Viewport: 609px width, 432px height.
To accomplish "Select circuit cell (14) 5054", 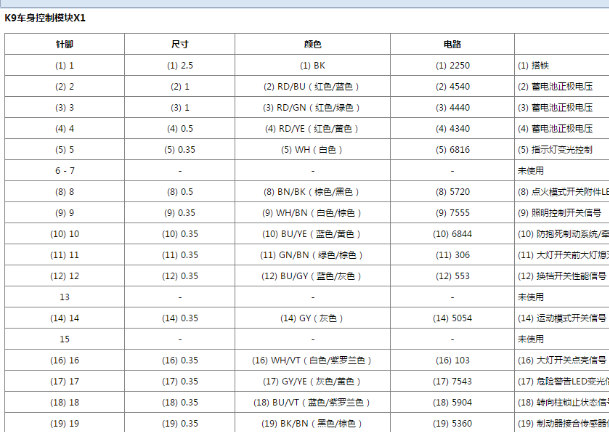I will coord(452,318).
